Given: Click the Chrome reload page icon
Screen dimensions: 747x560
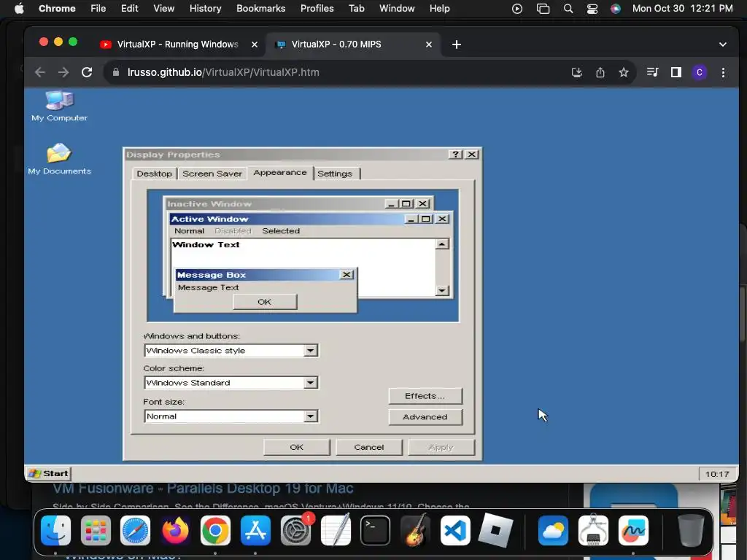Looking at the screenshot, I should pyautogui.click(x=87, y=72).
